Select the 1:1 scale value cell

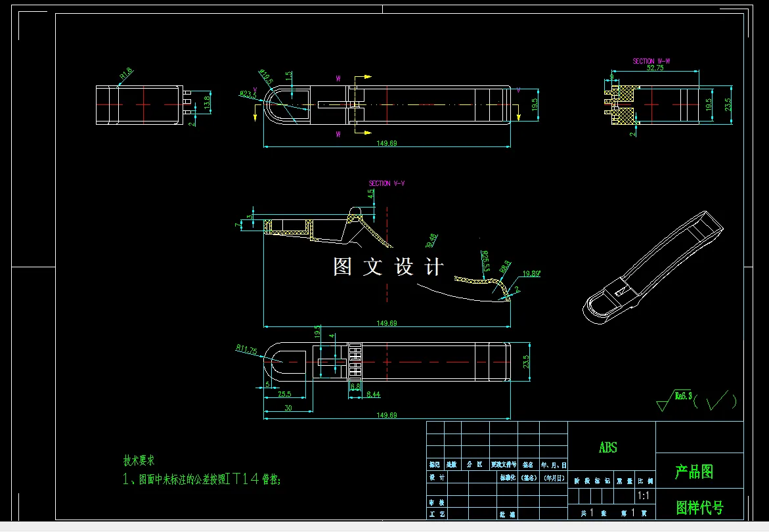[x=644, y=496]
